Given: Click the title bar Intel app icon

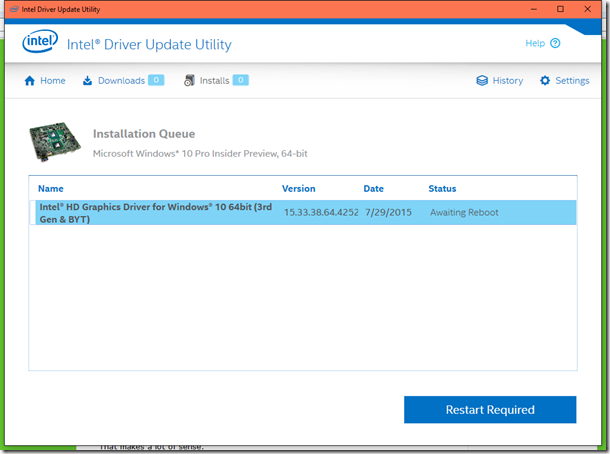Looking at the screenshot, I should point(14,9).
